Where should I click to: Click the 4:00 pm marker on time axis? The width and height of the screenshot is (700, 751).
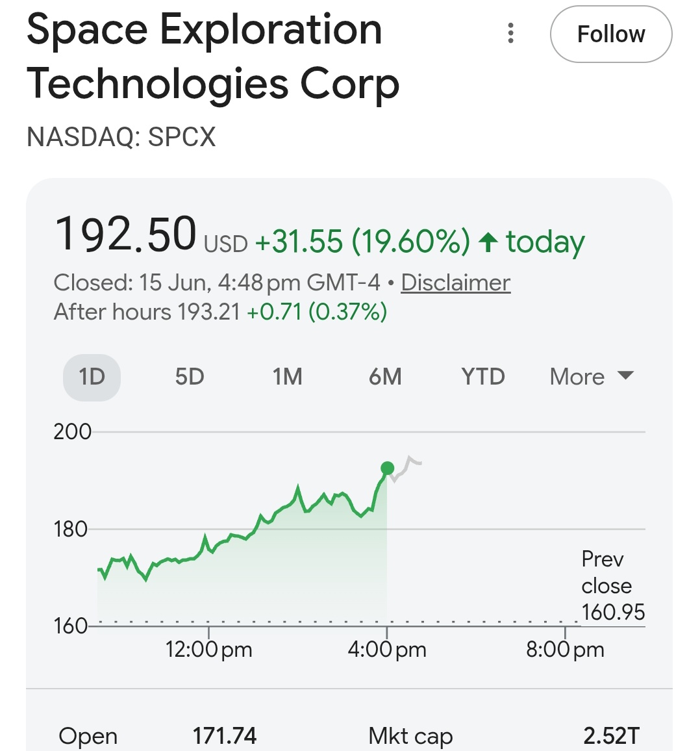pyautogui.click(x=387, y=650)
